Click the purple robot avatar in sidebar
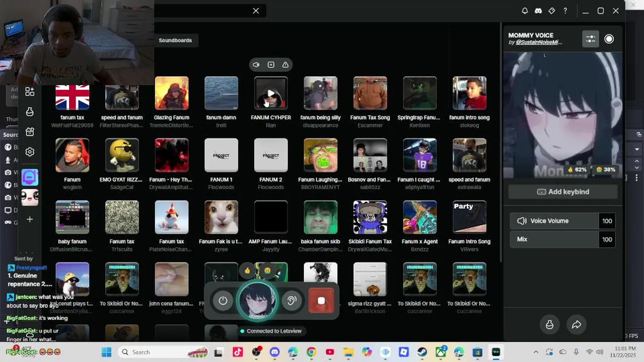This screenshot has width=644, height=362. [30, 177]
